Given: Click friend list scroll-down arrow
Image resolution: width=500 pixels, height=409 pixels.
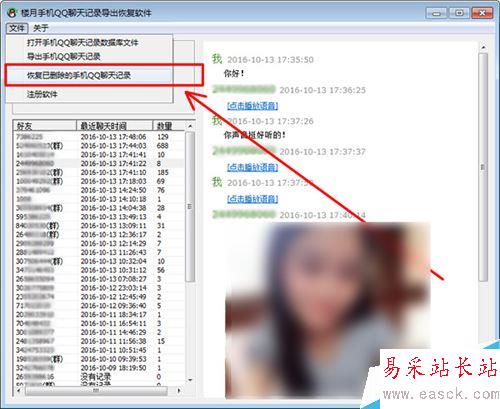Looking at the screenshot, I should coord(190,380).
